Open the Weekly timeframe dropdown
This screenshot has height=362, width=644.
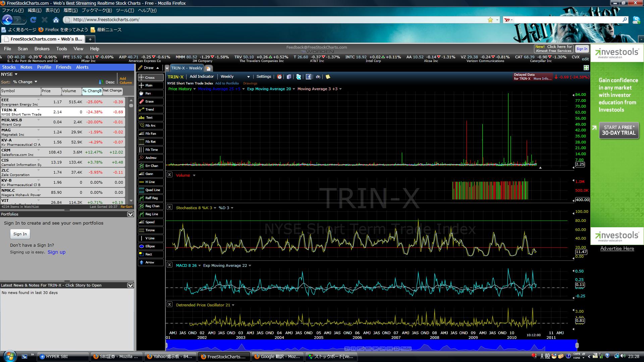pyautogui.click(x=248, y=77)
